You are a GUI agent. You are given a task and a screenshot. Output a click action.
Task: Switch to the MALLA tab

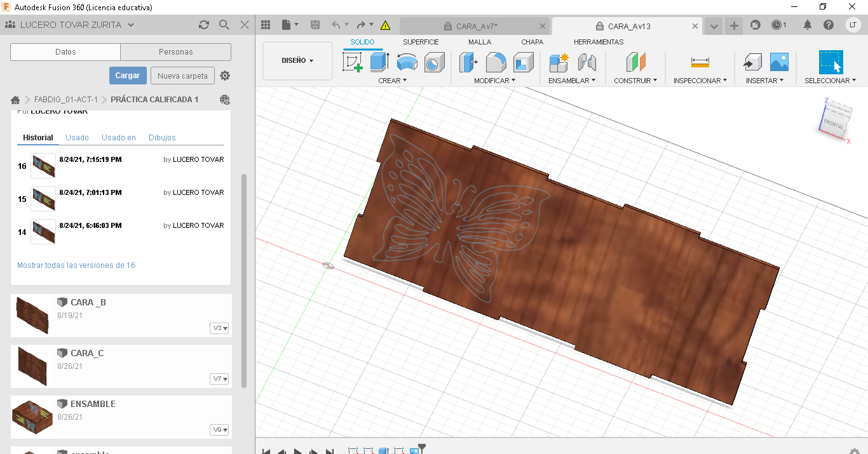click(x=480, y=42)
